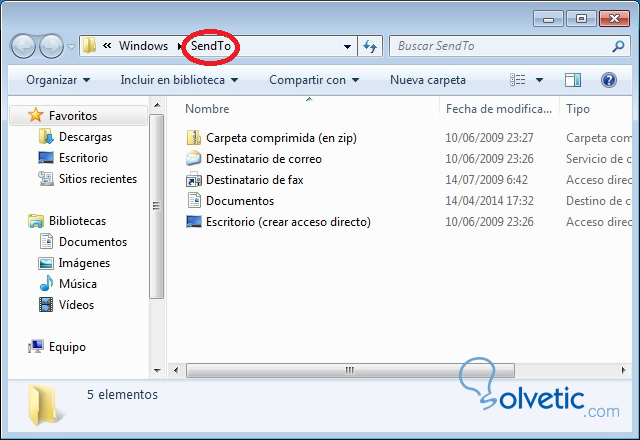Open the view options dropdown arrow
Image resolution: width=640 pixels, height=440 pixels.
click(x=539, y=80)
